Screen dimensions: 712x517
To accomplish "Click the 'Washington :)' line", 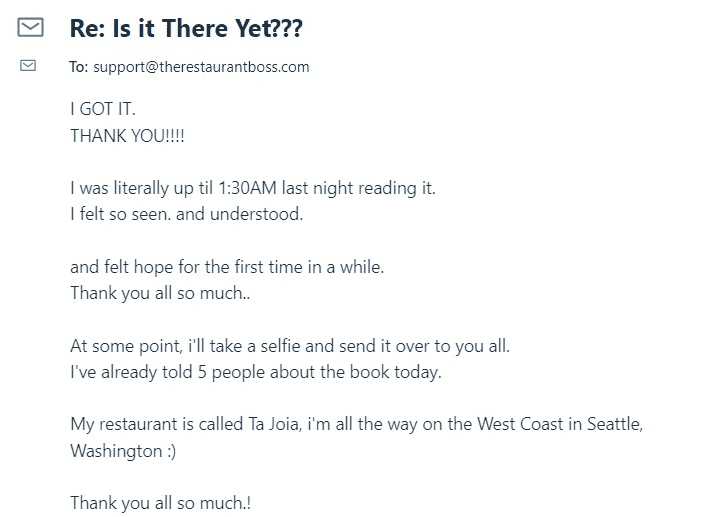I will [x=123, y=451].
